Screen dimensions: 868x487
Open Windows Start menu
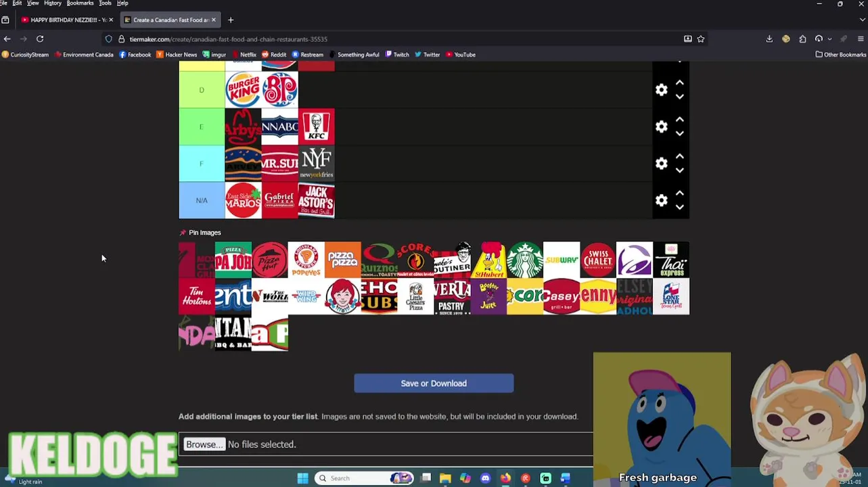tap(302, 478)
